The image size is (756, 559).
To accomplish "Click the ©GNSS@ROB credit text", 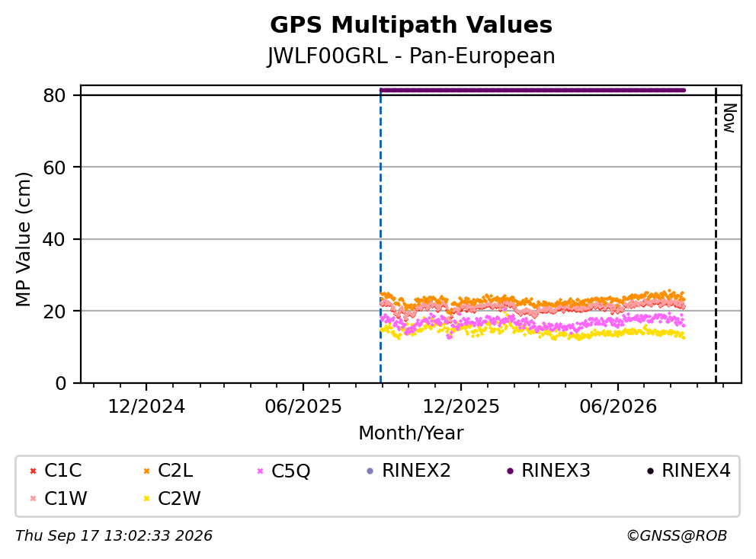I will [677, 536].
